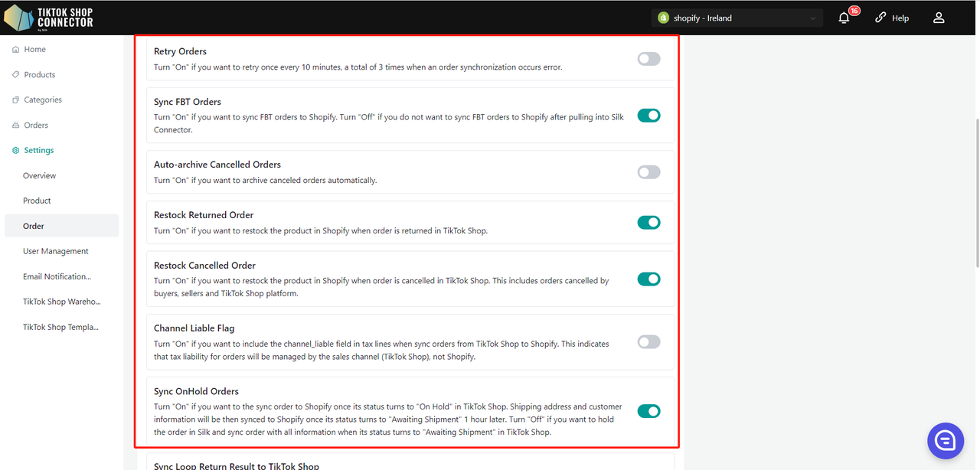Click the Categories icon in sidebar
The width and height of the screenshot is (980, 470).
(x=16, y=100)
